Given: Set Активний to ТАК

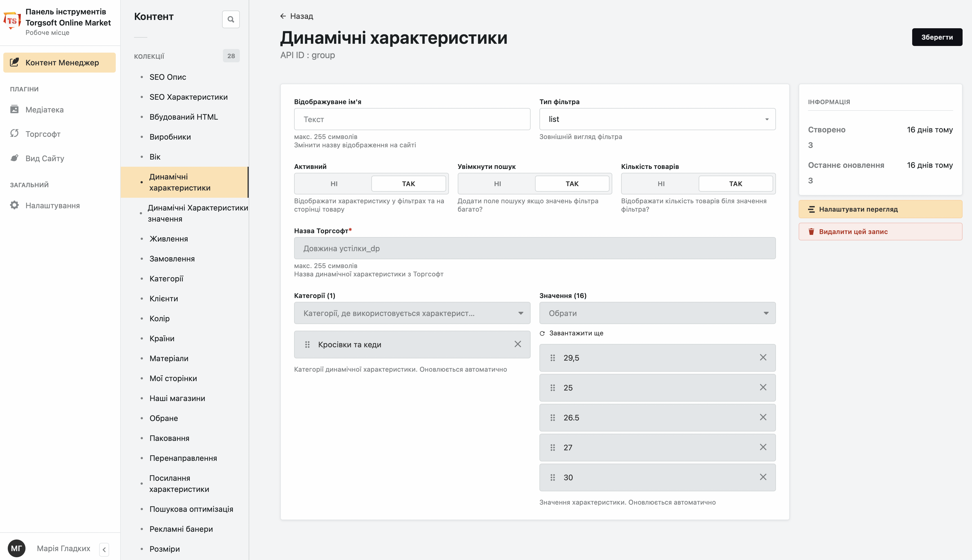Looking at the screenshot, I should tap(408, 184).
